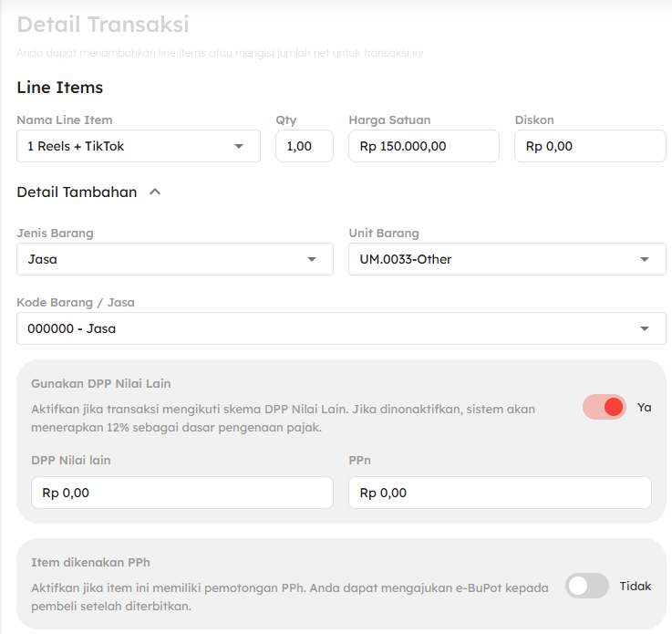This screenshot has height=634, width=672.
Task: Click the Nama Line Item dropdown arrow
Action: pos(239,146)
